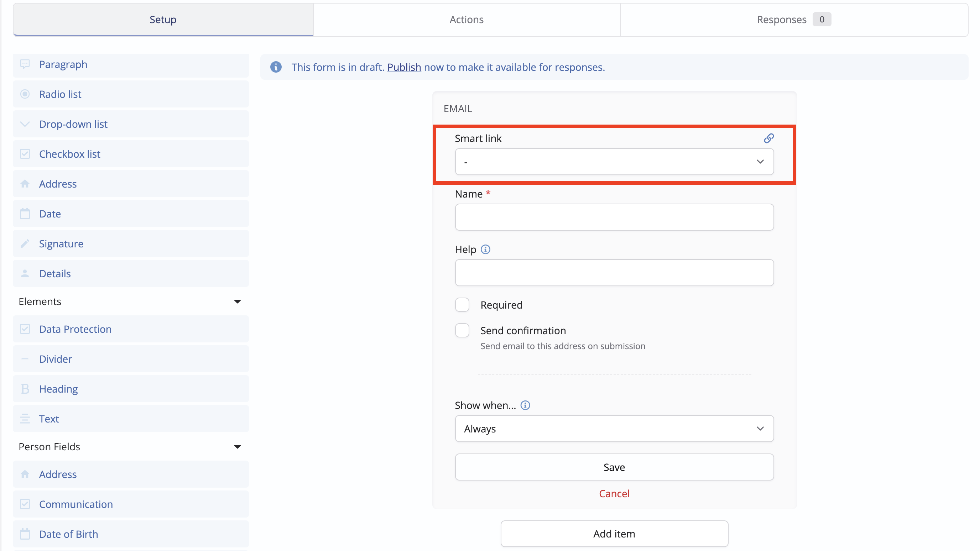Open the Smart link dropdown
Screen dimensions: 980x551
614,162
